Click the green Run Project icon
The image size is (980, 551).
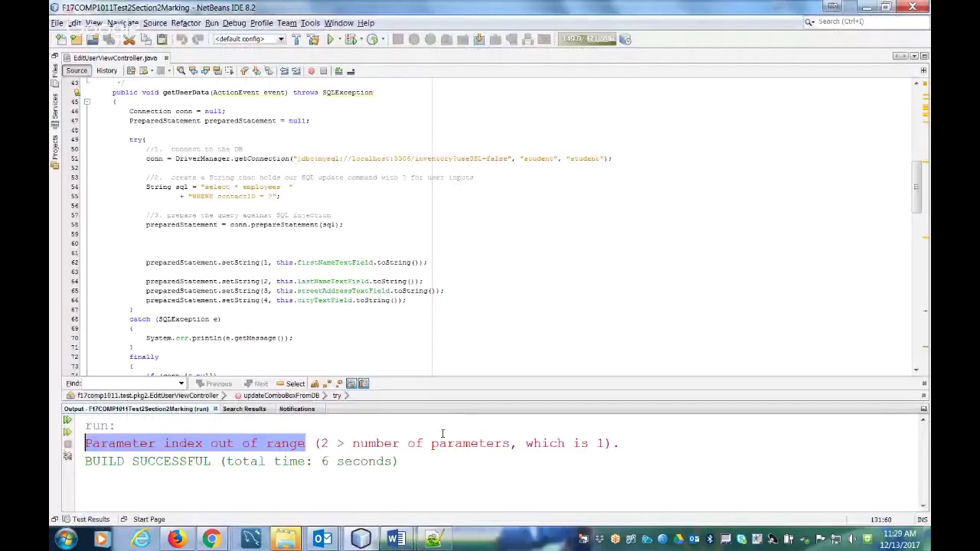click(x=330, y=39)
